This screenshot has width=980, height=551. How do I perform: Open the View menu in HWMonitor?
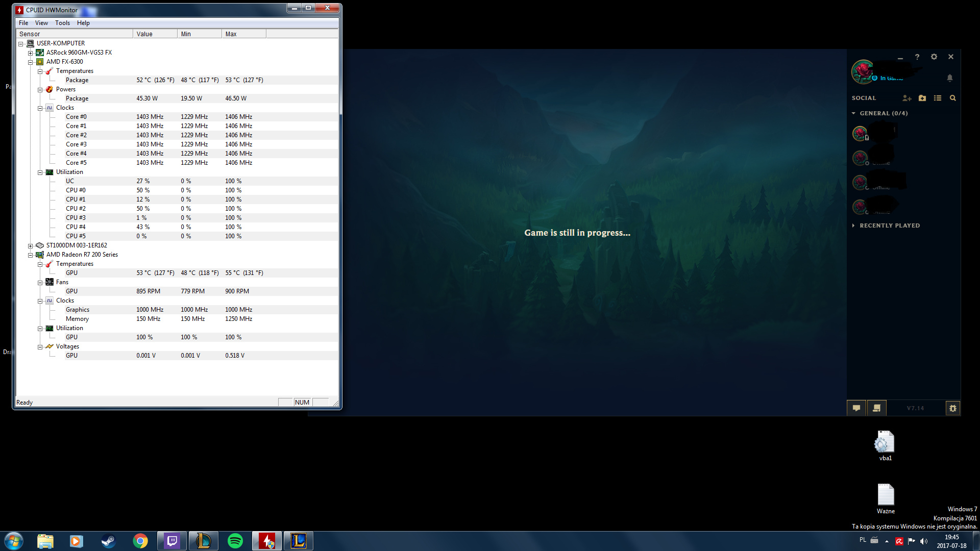41,23
